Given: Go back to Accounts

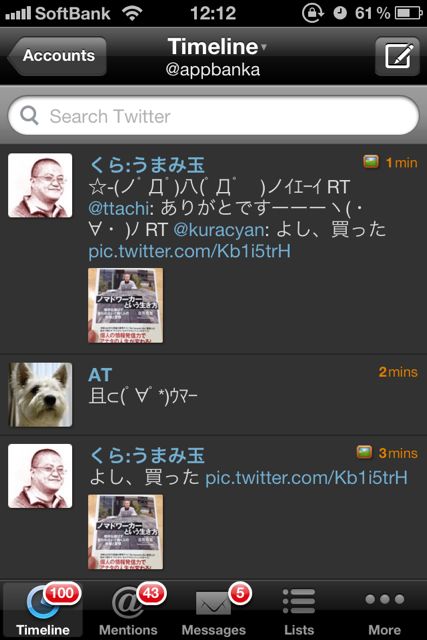Looking at the screenshot, I should click(57, 56).
